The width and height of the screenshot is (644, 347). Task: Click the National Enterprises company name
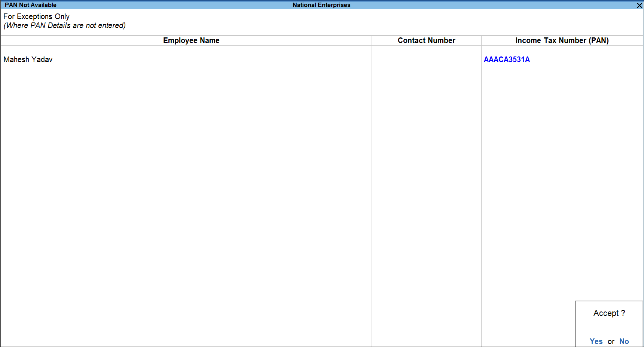pyautogui.click(x=321, y=5)
